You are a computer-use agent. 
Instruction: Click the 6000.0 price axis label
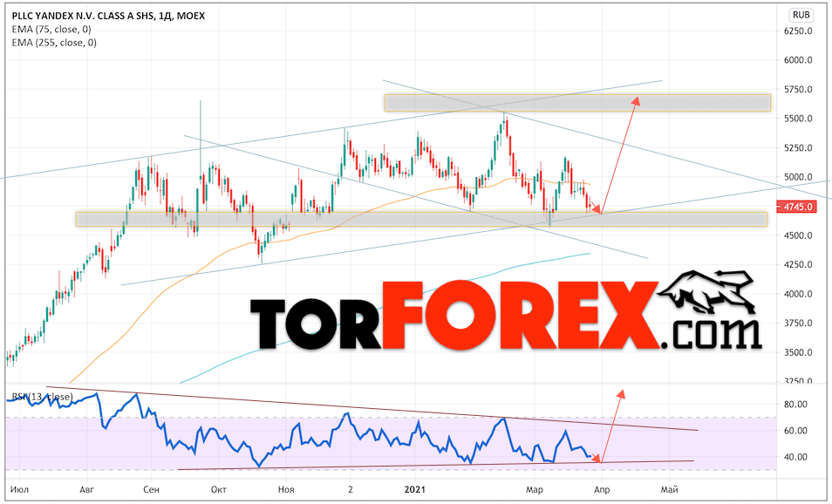pyautogui.click(x=798, y=60)
